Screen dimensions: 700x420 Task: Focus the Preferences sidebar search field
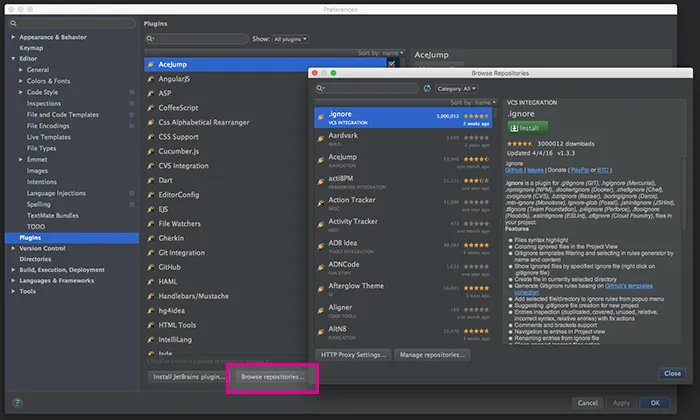(72, 23)
